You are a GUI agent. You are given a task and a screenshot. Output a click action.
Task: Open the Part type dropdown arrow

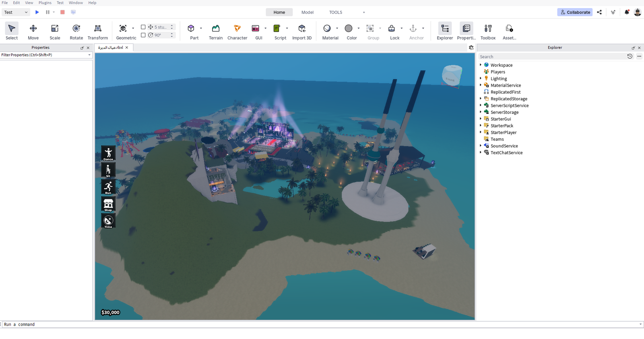[201, 28]
